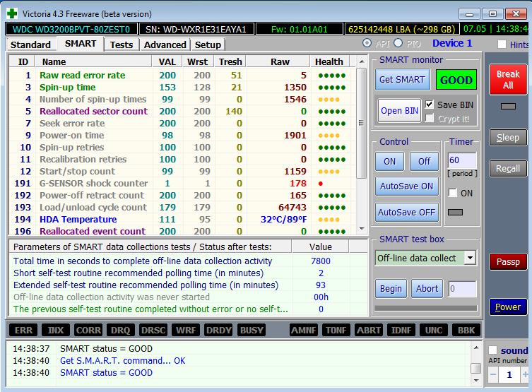Select the Power-on time row
This screenshot has width=532, height=392.
click(x=182, y=136)
